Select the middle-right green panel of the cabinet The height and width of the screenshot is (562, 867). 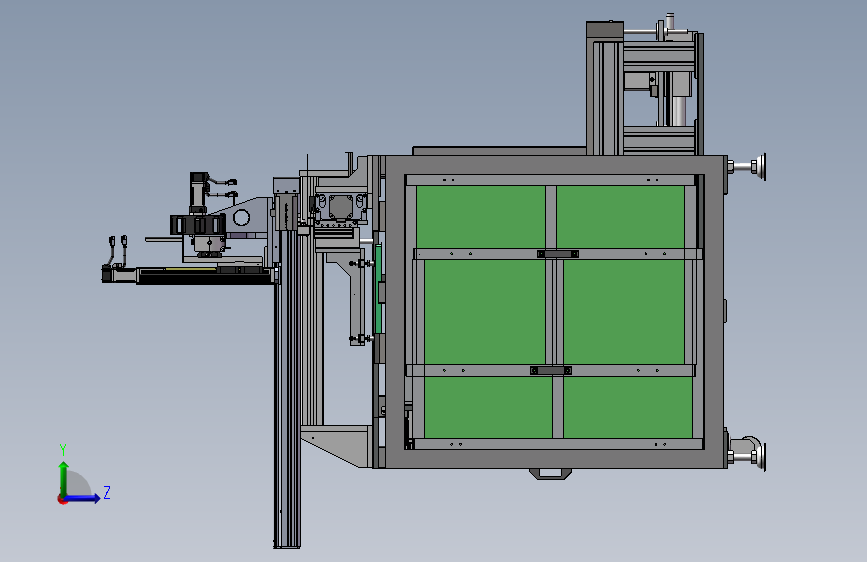(x=624, y=312)
